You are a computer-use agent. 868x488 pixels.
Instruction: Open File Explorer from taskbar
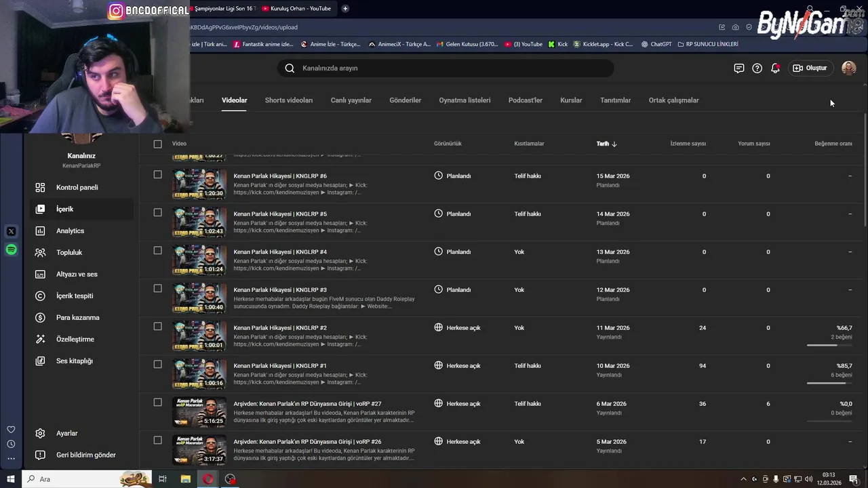185,479
